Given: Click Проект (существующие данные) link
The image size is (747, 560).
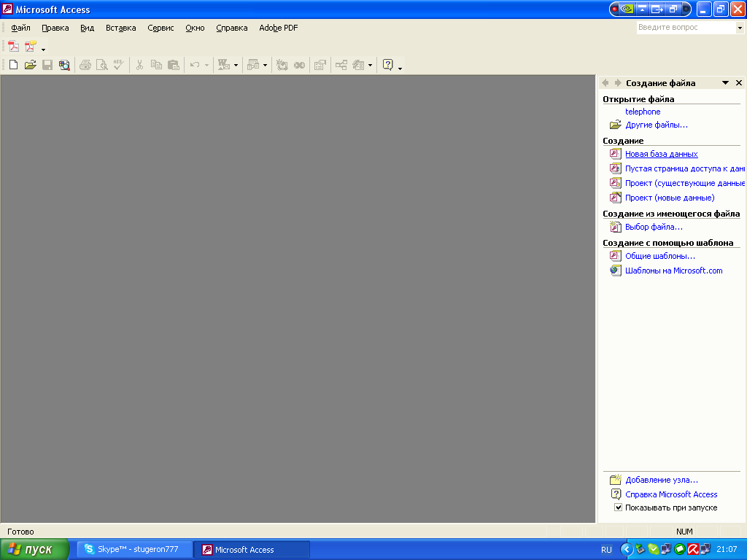Looking at the screenshot, I should click(684, 183).
